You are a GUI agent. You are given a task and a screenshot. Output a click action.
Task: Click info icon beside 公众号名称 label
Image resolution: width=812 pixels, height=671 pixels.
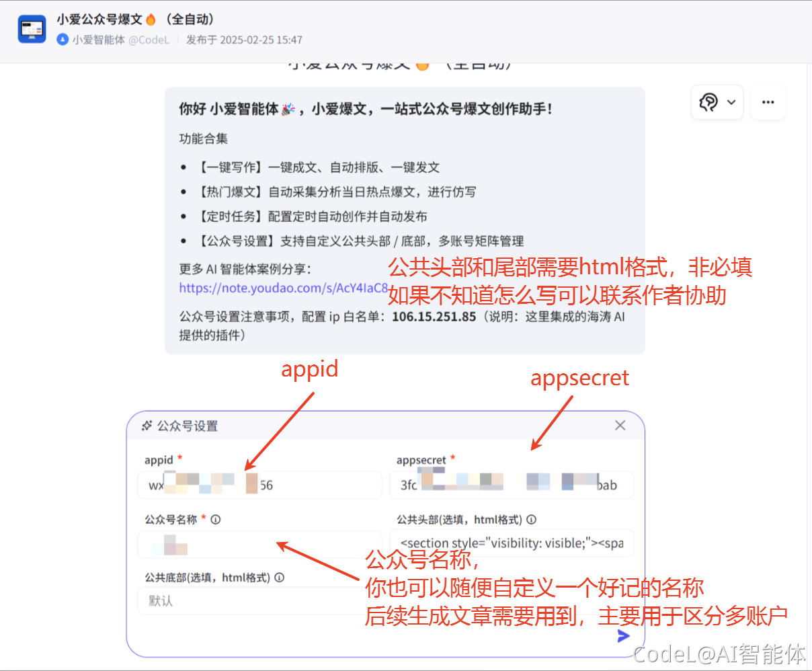coord(216,520)
